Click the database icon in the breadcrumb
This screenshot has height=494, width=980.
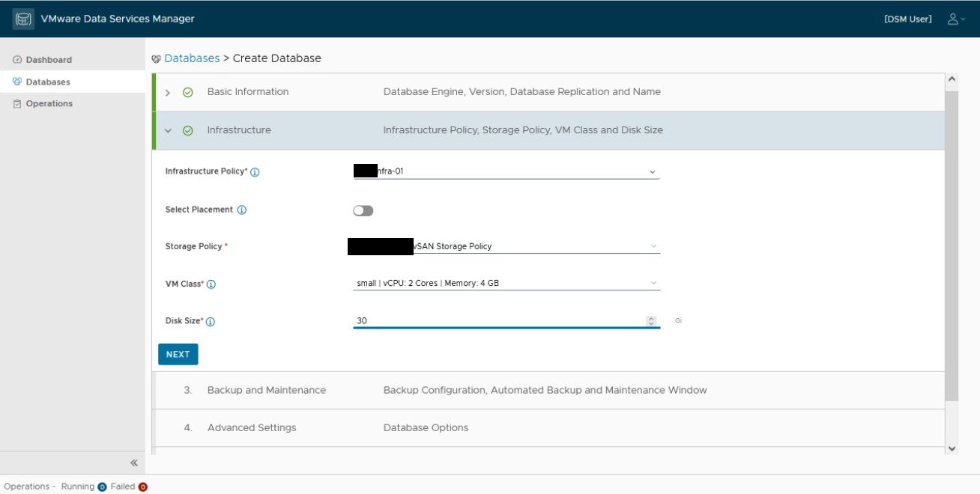156,58
